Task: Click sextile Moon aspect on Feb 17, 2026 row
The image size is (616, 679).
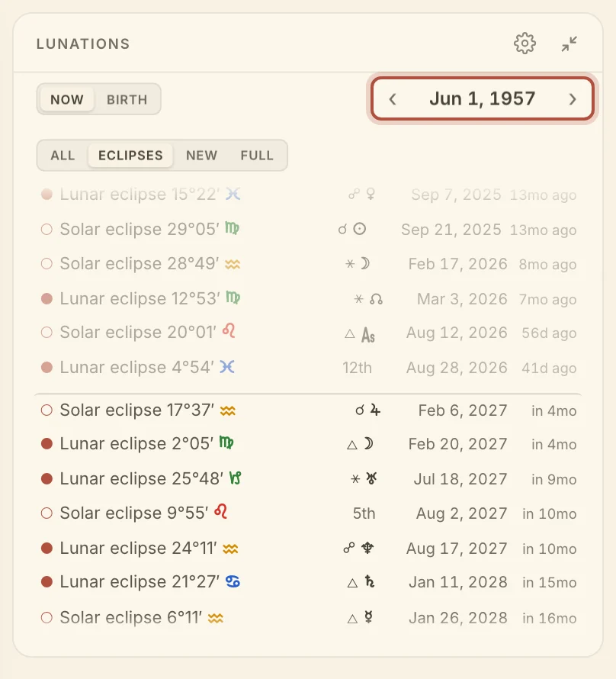Action: click(358, 263)
